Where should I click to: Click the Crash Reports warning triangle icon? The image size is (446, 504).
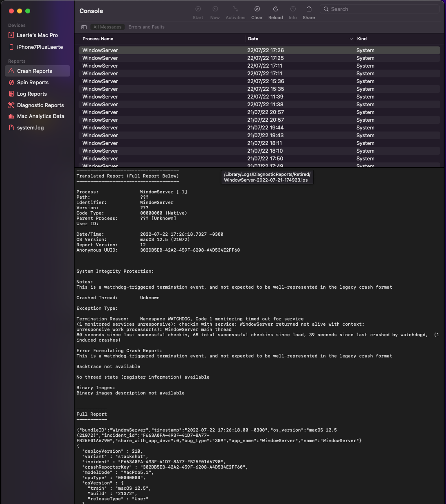[x=11, y=71]
